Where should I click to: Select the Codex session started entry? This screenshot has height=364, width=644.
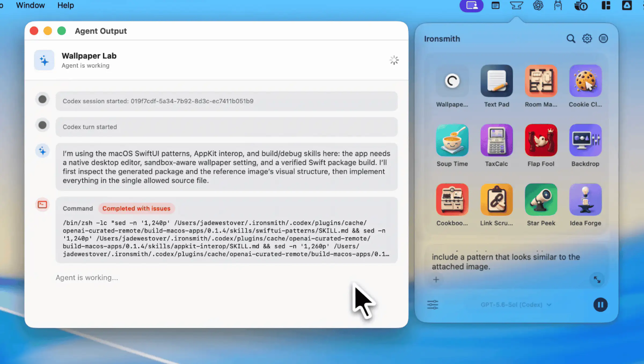[x=226, y=101]
